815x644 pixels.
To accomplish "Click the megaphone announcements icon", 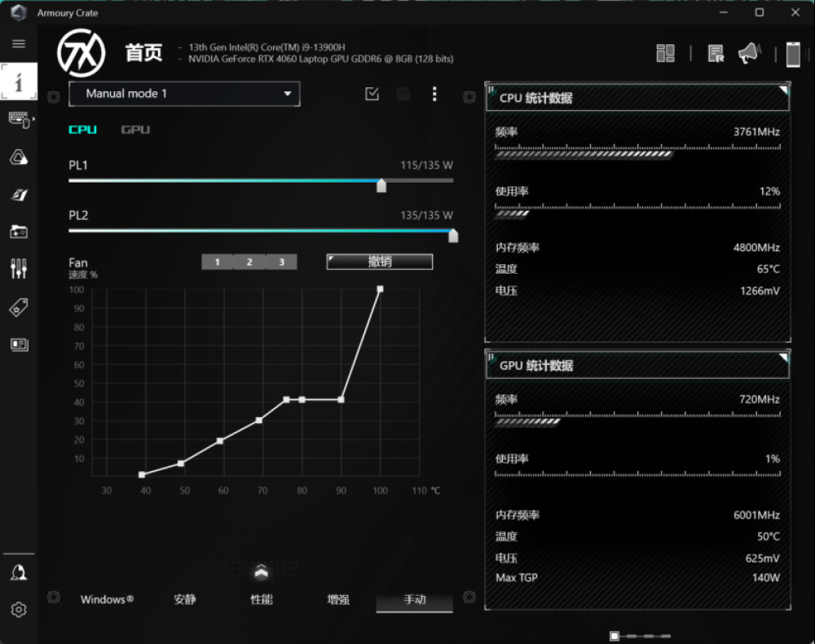I will (x=748, y=54).
